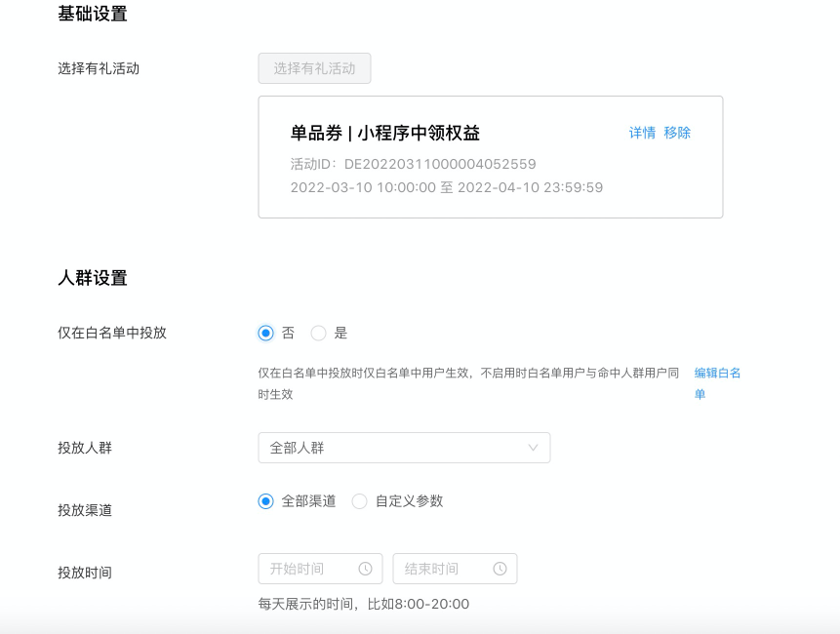Click the 选择有礼活动 button
Image resolution: width=840 pixels, height=634 pixels.
click(x=314, y=68)
